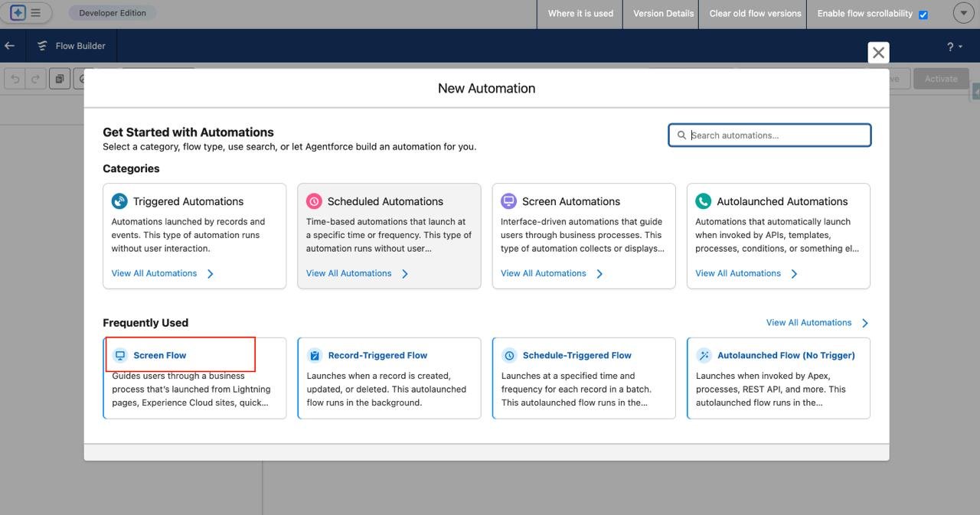Click the Screen Automations card icon
Viewport: 980px width, 515px height.
coord(508,200)
